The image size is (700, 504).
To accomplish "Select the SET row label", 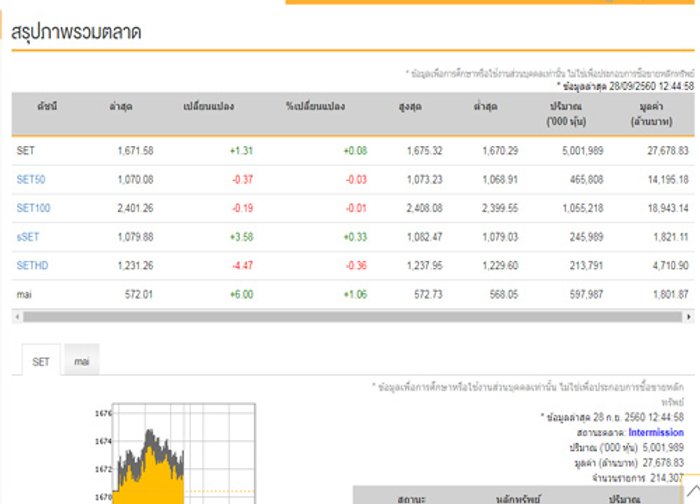I will [x=25, y=150].
